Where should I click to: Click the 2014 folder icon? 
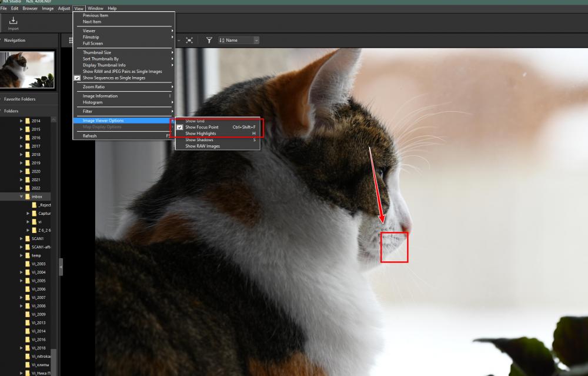click(28, 121)
